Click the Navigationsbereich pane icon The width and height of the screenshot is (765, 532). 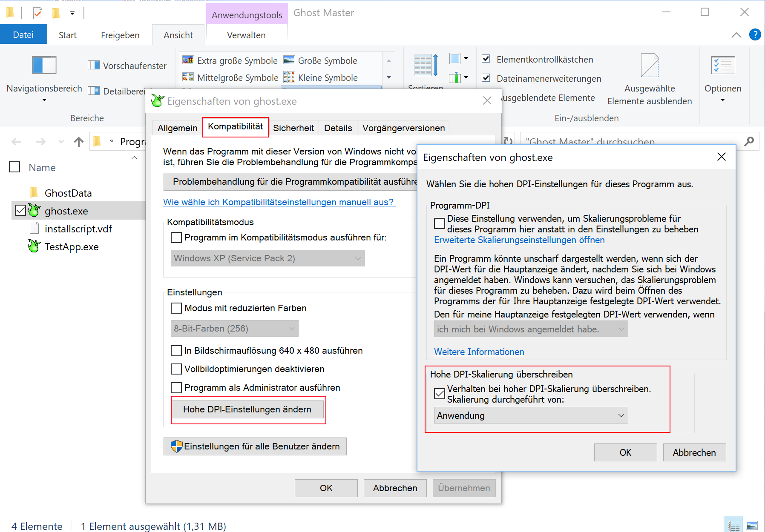44,65
